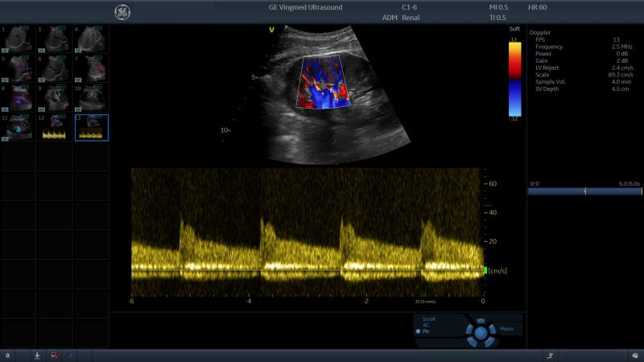Viewport: 644px width, 362px height.
Task: Open clipboard thumbnail 6
Action: pos(54,68)
